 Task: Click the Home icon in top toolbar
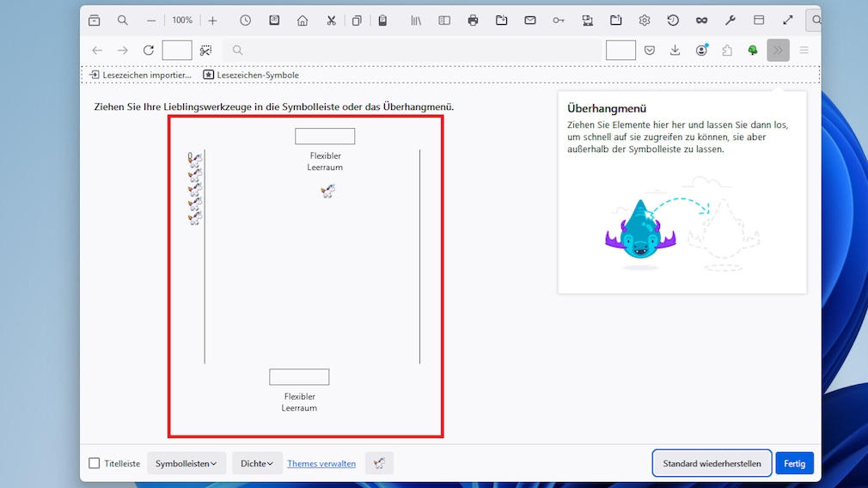coord(303,20)
